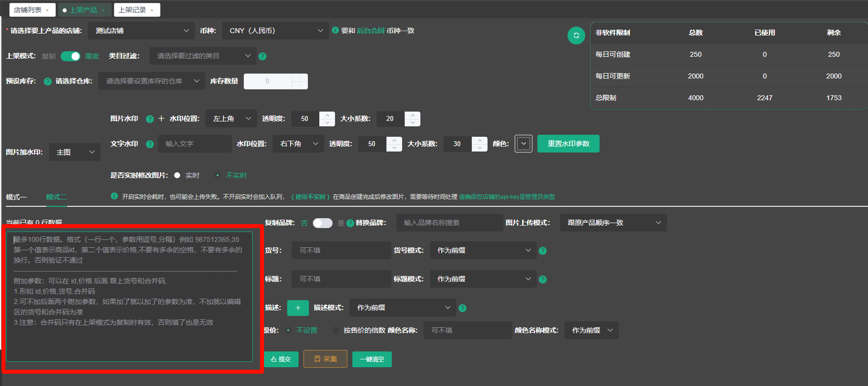
Task: Click the 一键清空 button
Action: [x=372, y=359]
